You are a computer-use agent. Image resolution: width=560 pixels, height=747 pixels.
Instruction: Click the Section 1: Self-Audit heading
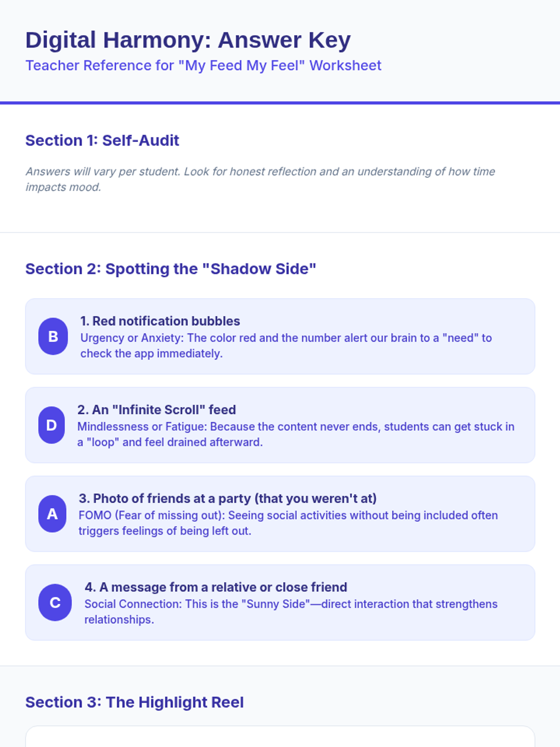click(102, 141)
